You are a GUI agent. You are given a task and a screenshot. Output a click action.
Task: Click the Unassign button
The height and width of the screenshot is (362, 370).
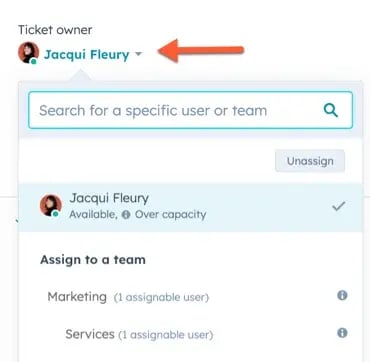click(310, 161)
